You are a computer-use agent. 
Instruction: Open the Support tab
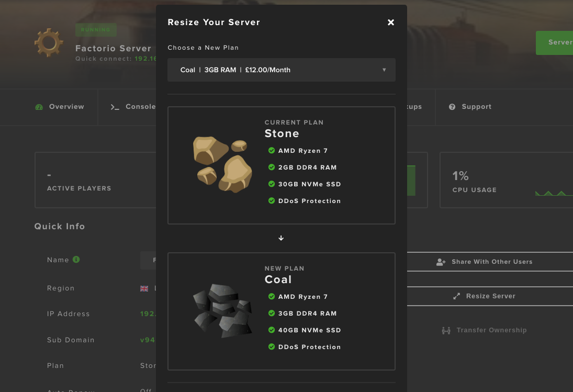[x=470, y=107]
